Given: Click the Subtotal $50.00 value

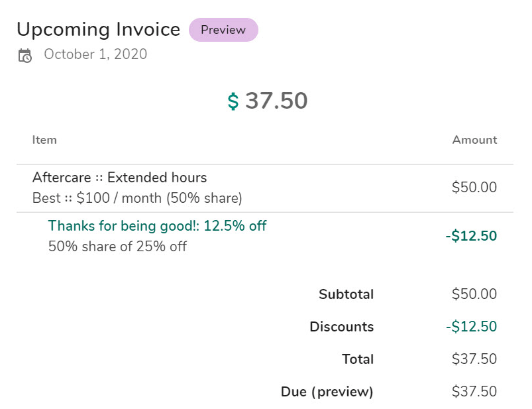Looking at the screenshot, I should point(474,294).
